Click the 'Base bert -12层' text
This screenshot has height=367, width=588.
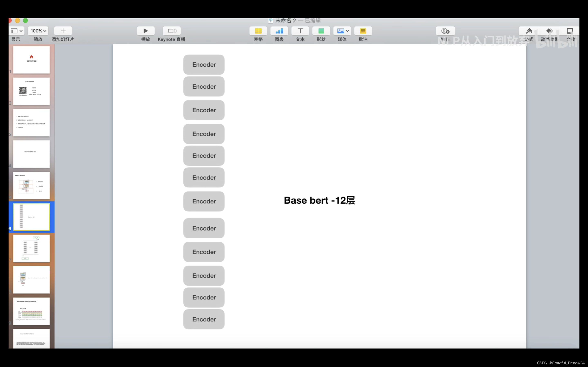(x=319, y=200)
